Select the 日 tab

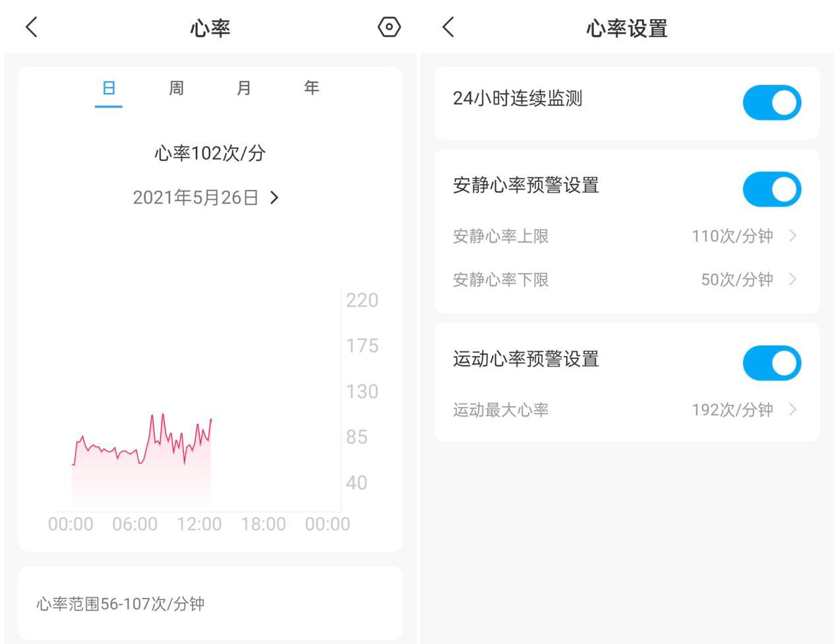coord(109,88)
